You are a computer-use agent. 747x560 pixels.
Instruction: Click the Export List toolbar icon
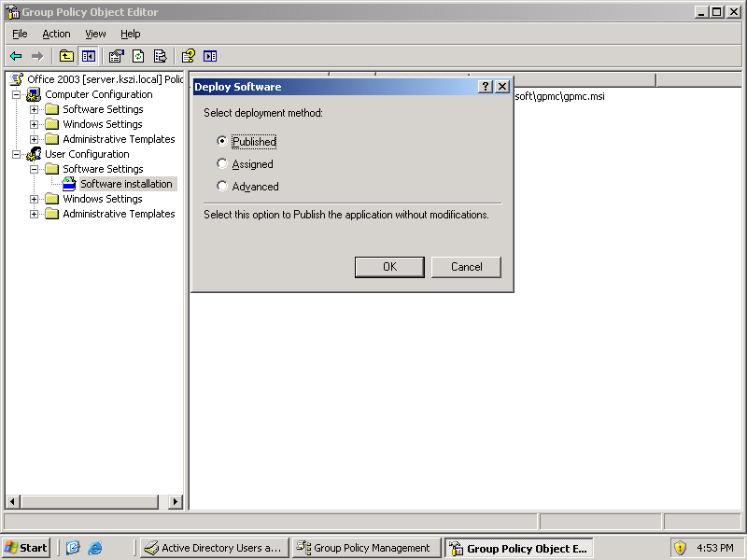tap(160, 56)
